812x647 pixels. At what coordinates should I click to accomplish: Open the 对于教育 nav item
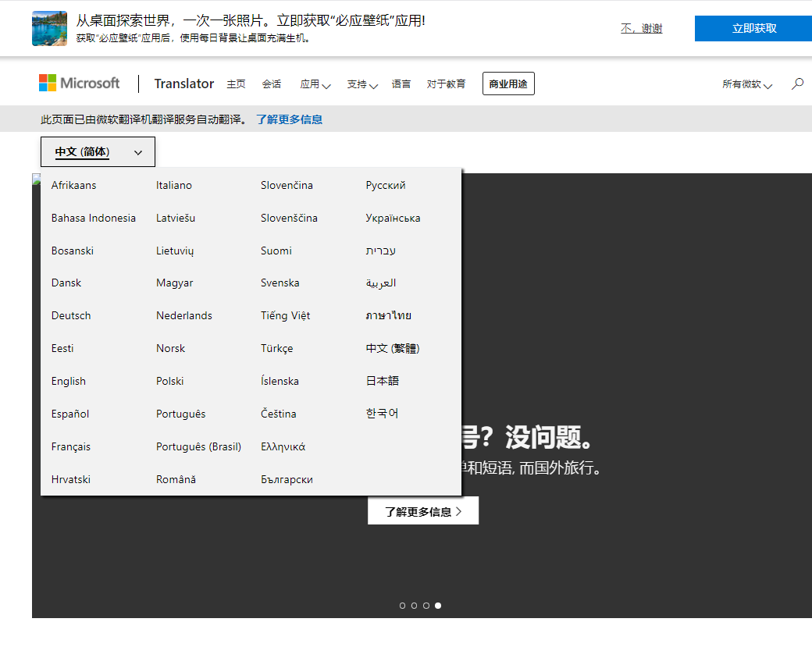click(446, 84)
